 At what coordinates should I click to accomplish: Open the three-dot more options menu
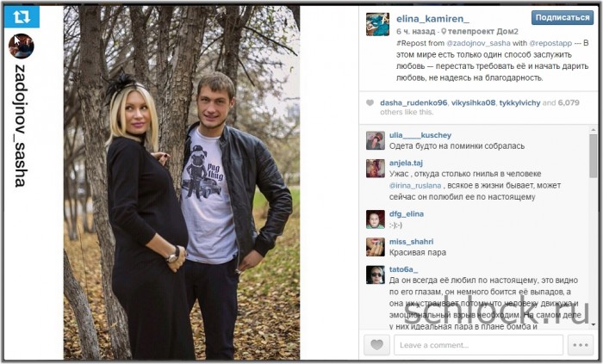tap(581, 344)
